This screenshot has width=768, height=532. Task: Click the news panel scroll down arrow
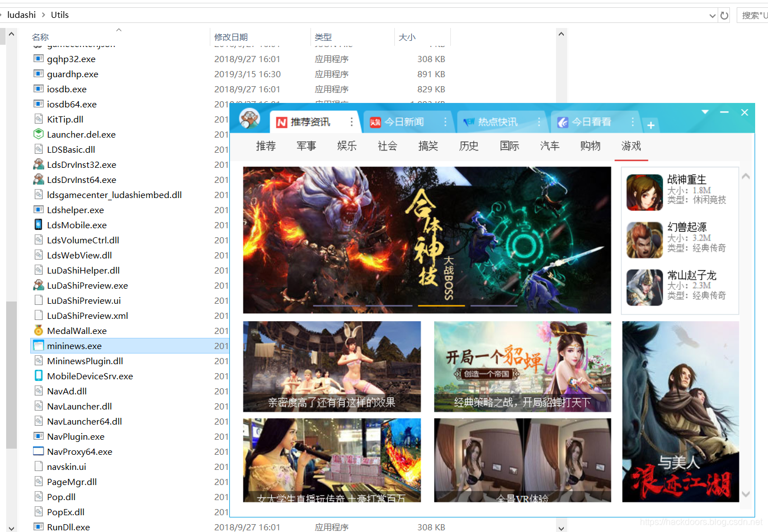[x=746, y=494]
